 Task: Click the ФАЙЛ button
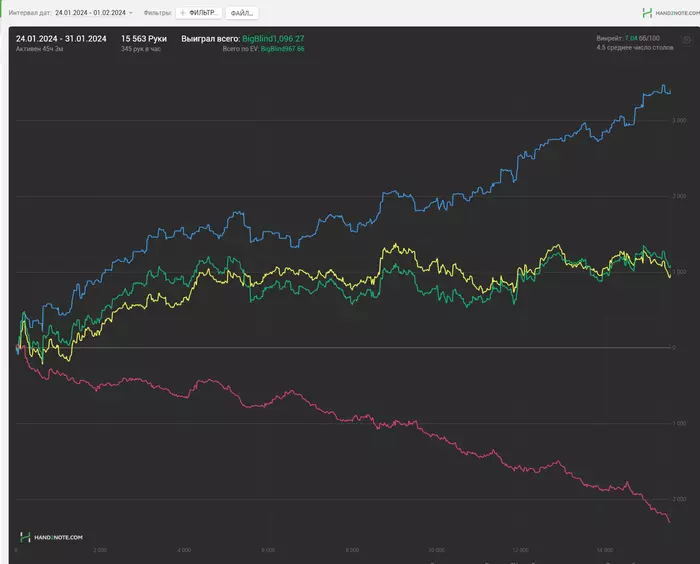pyautogui.click(x=241, y=13)
